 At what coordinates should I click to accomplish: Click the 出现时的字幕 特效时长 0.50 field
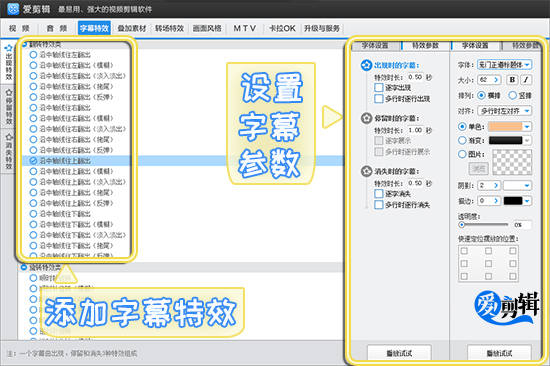[416, 77]
